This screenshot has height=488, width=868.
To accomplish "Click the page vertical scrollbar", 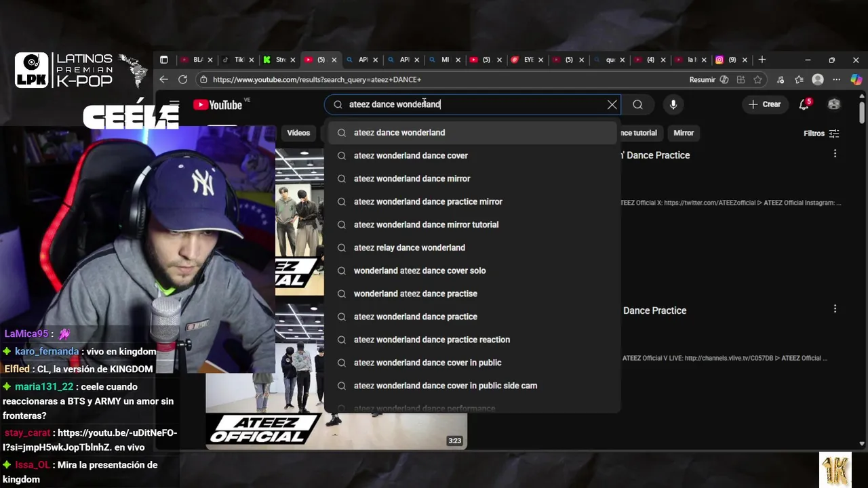I will tap(862, 113).
